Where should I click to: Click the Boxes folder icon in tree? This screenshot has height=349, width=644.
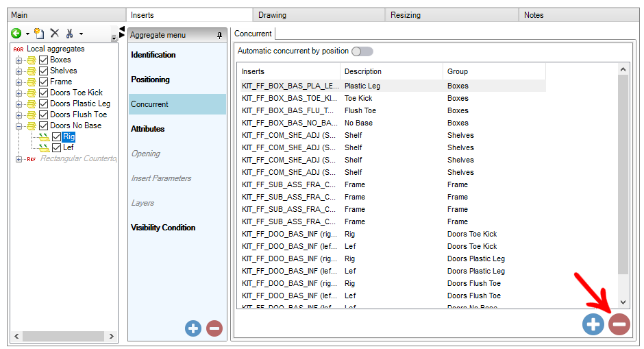[x=32, y=60]
